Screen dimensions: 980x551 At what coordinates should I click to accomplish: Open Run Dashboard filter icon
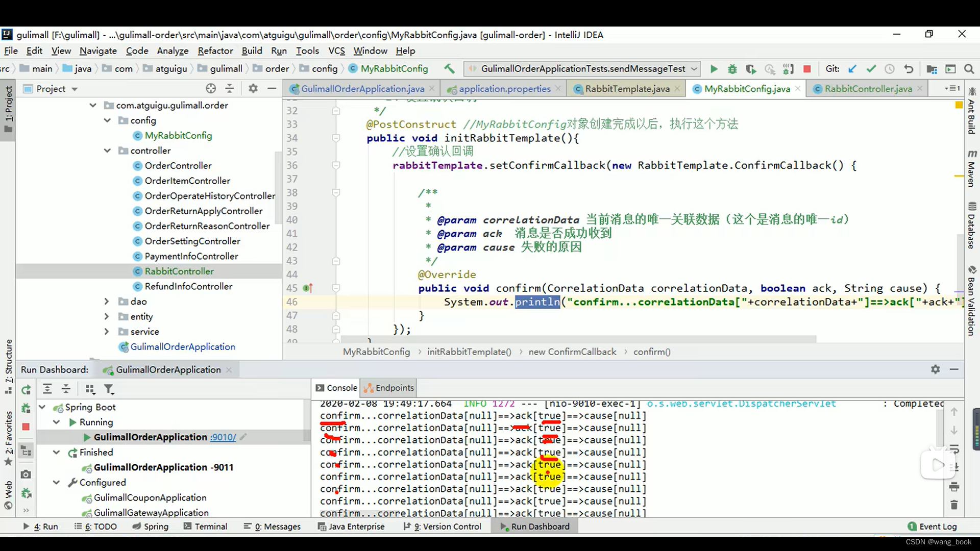click(109, 389)
